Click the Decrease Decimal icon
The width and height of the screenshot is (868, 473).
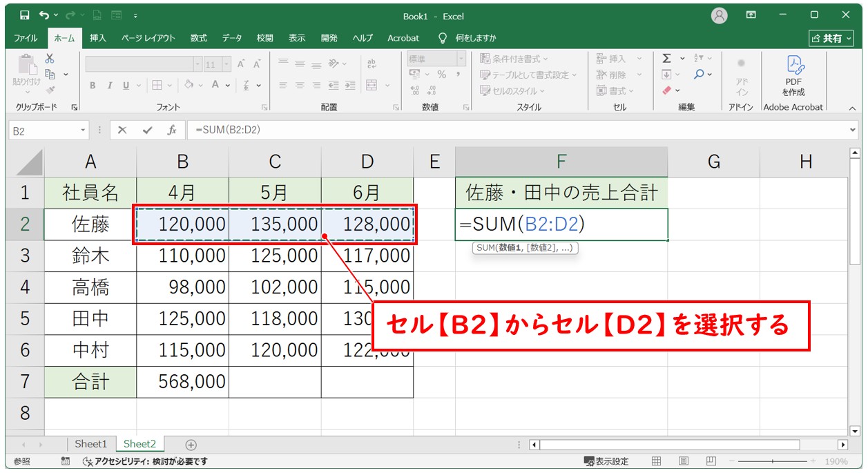click(432, 90)
